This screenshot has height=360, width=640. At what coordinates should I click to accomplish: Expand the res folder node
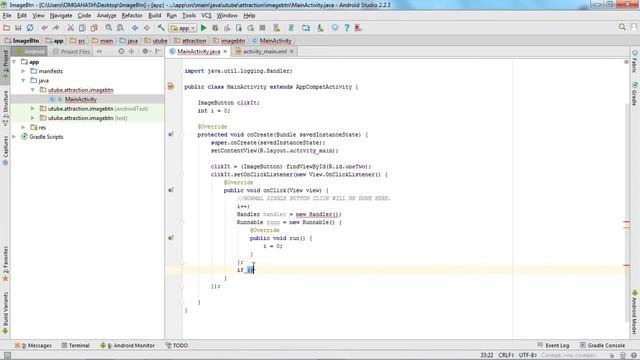(23, 127)
